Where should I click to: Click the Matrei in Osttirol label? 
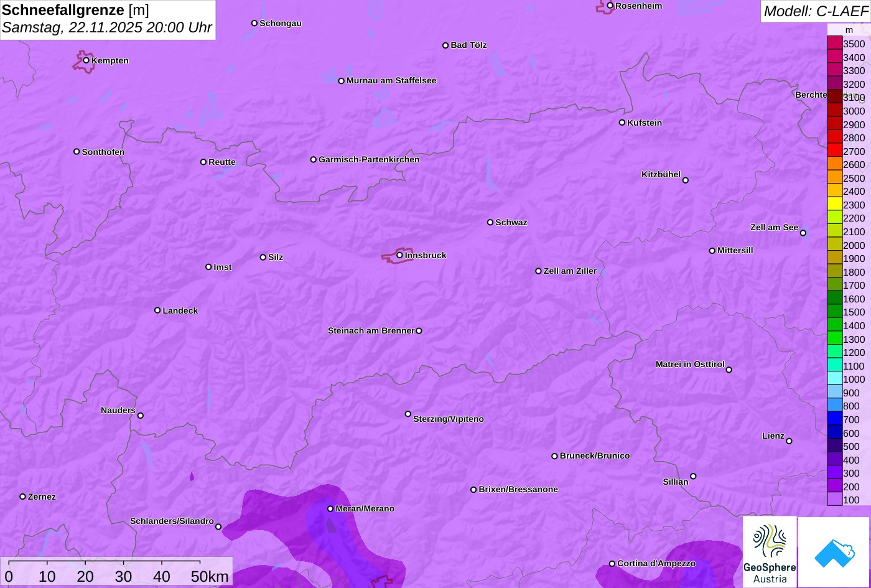point(690,364)
